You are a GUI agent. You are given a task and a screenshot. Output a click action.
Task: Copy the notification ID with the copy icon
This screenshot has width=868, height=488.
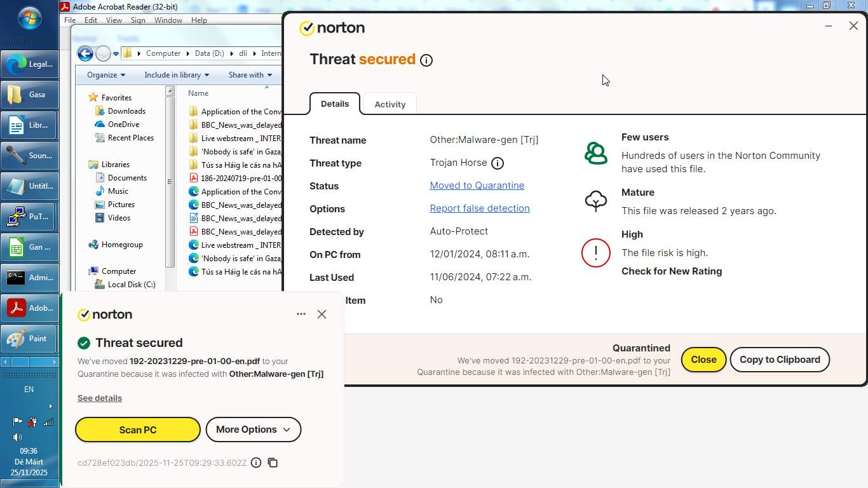(x=273, y=463)
